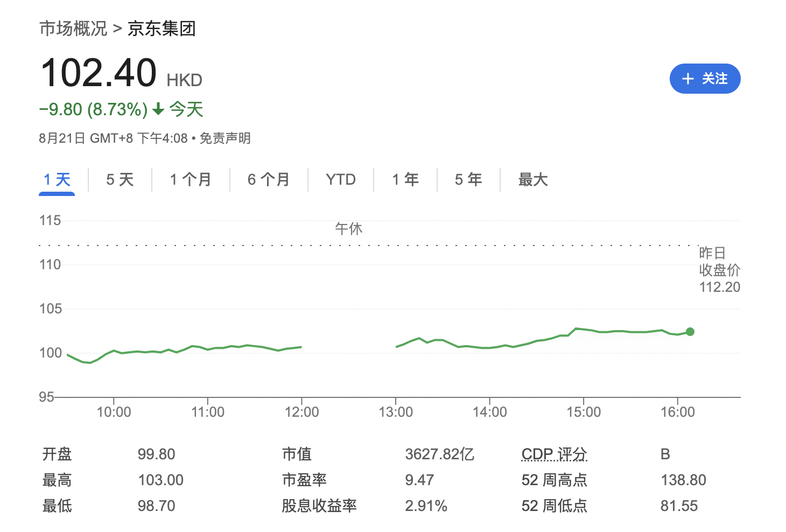Click the 115 price axis label
786x532 pixels.
point(50,220)
